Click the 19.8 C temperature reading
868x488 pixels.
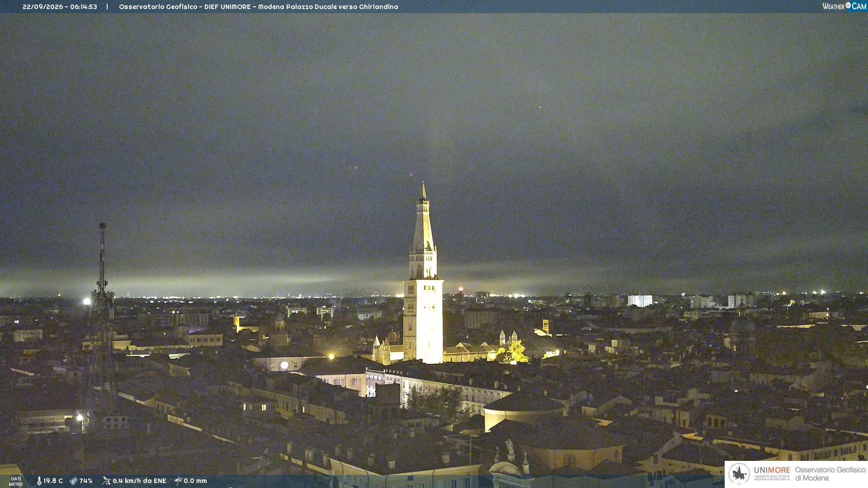point(53,481)
